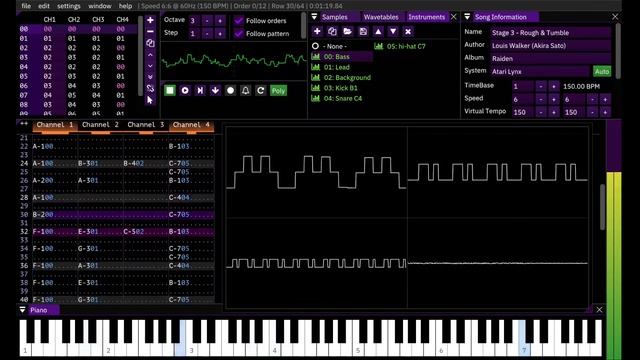Viewport: 640px width, 360px height.
Task: Disable the Follow orders checkbox
Action: tap(239, 20)
